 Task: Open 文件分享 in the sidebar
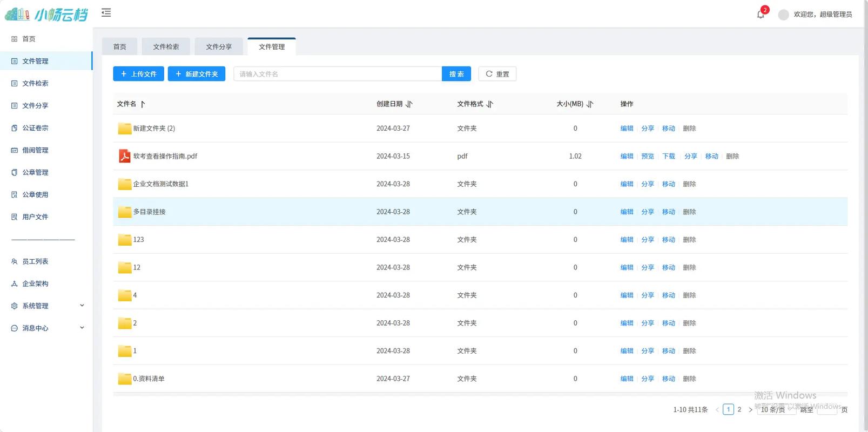click(x=46, y=105)
